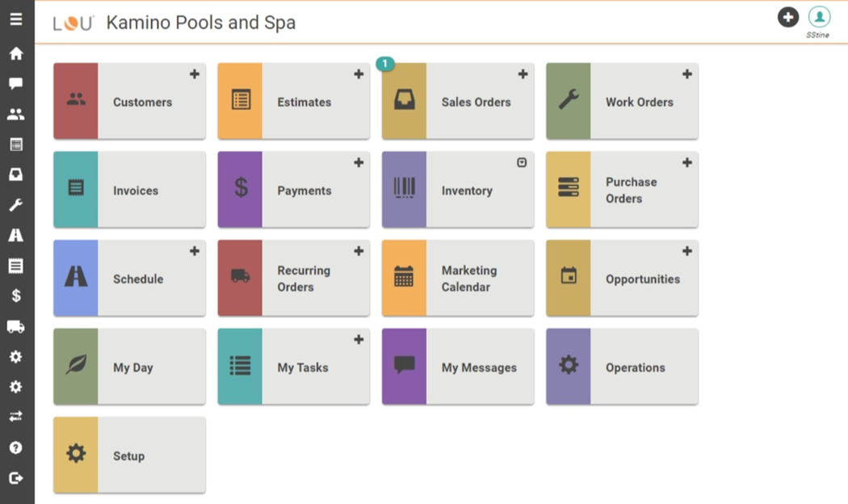The image size is (848, 504).
Task: Click the plus on Customers tile
Action: 195,74
